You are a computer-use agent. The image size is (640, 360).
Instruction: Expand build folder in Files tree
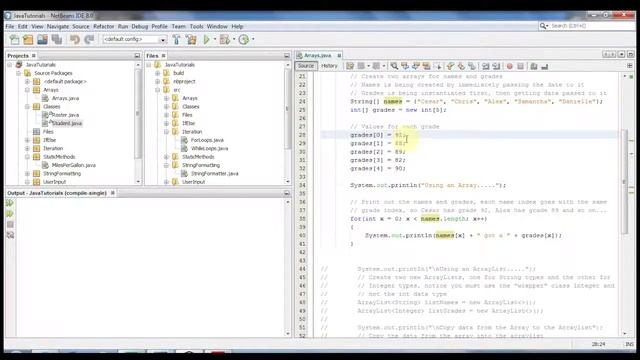(x=158, y=73)
